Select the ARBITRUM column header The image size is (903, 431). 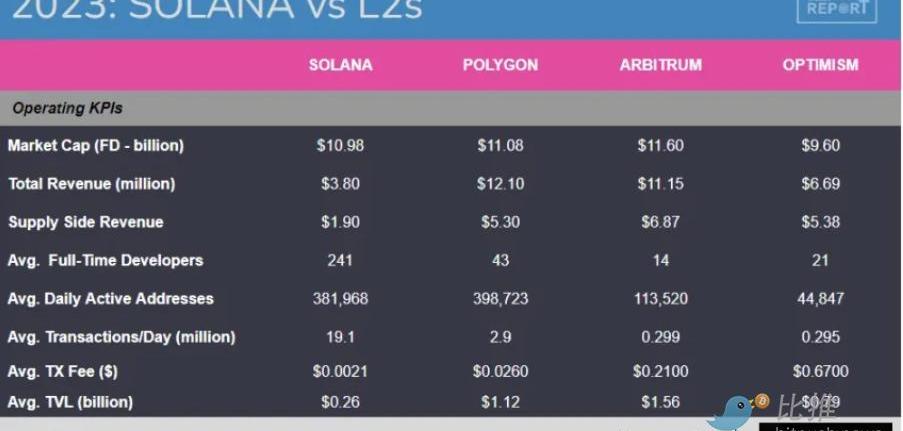pyautogui.click(x=661, y=65)
